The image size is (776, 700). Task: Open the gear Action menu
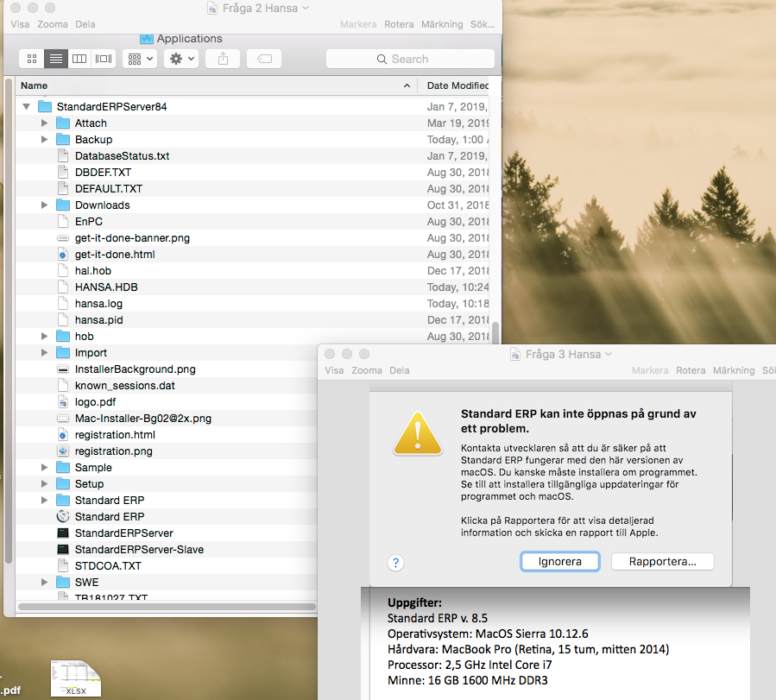pos(181,59)
